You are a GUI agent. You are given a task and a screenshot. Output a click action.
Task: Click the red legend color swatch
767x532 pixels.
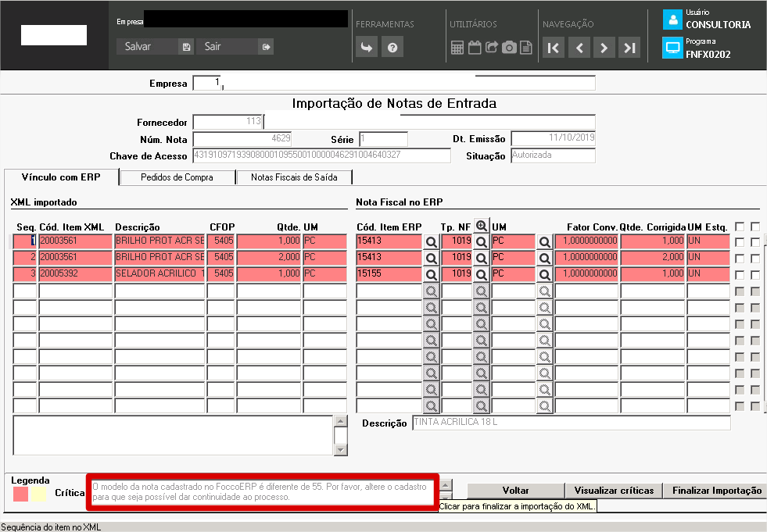(20, 495)
